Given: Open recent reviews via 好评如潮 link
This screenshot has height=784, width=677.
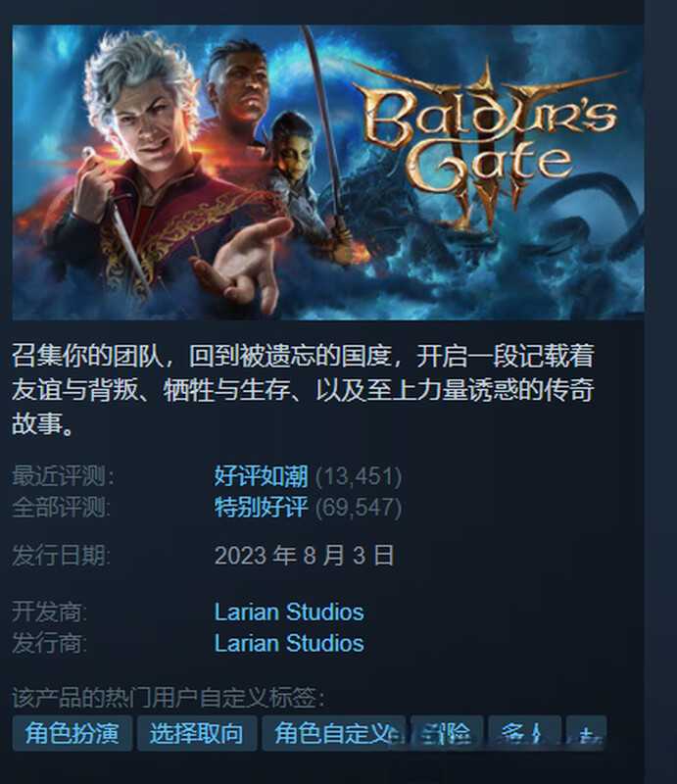Looking at the screenshot, I should point(261,475).
